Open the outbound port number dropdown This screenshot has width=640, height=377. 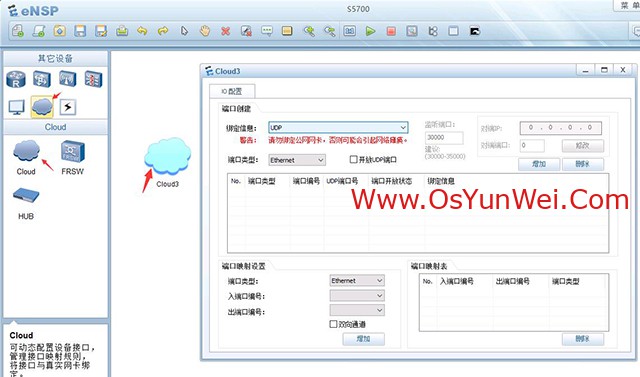(357, 311)
